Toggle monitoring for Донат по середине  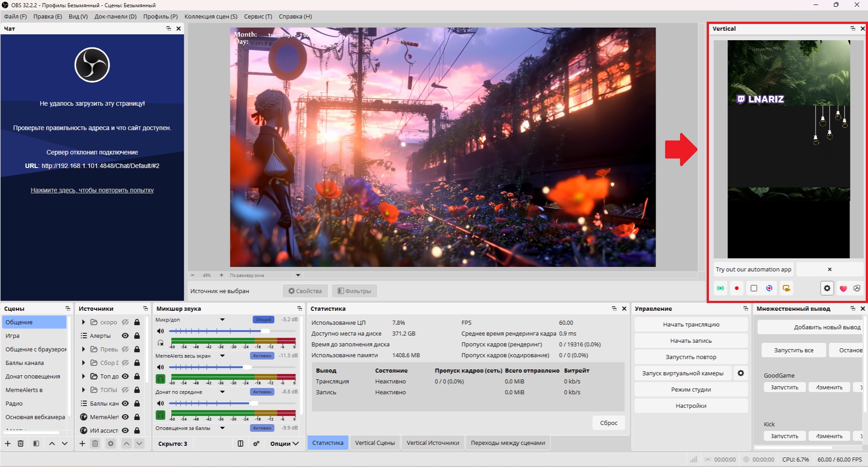pyautogui.click(x=160, y=415)
